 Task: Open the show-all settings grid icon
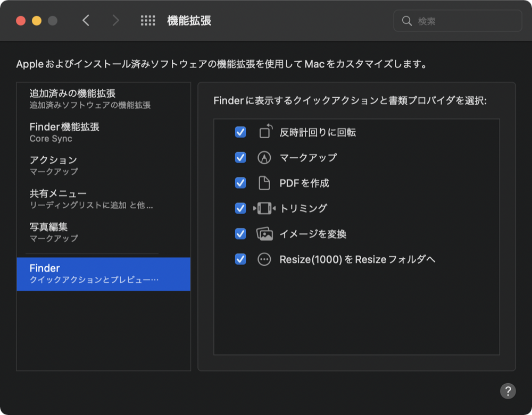click(x=148, y=21)
